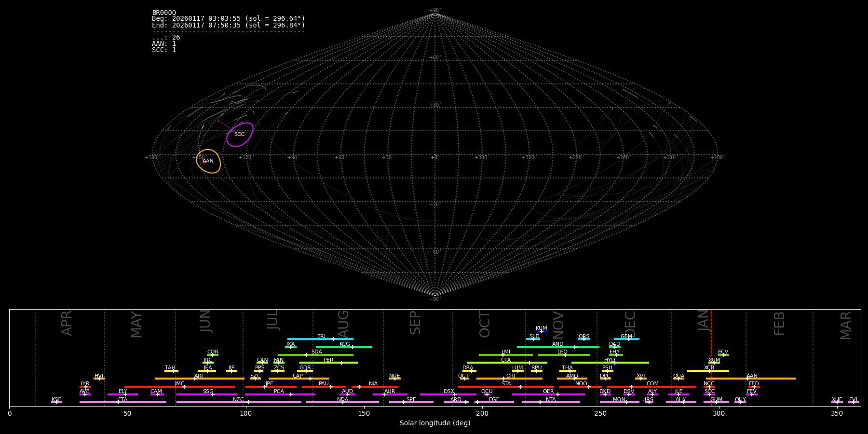Click the Solar longitude axis label
The height and width of the screenshot is (434, 868).
point(434,423)
